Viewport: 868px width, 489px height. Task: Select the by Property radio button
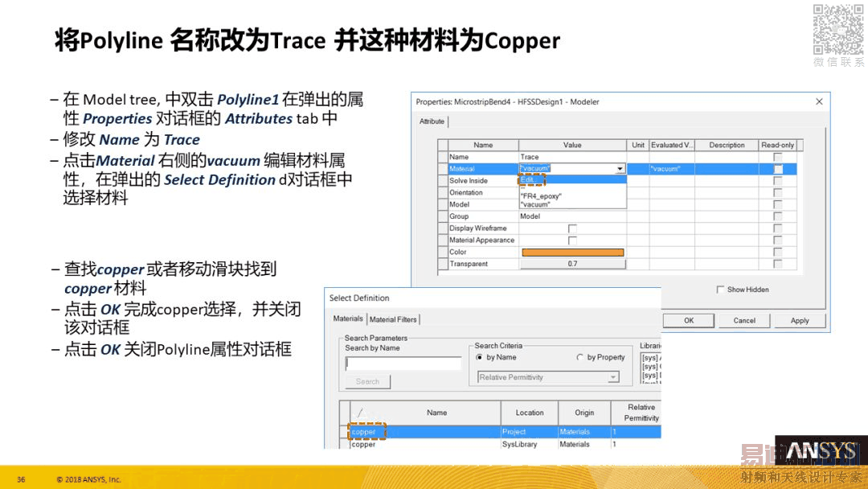coord(579,357)
